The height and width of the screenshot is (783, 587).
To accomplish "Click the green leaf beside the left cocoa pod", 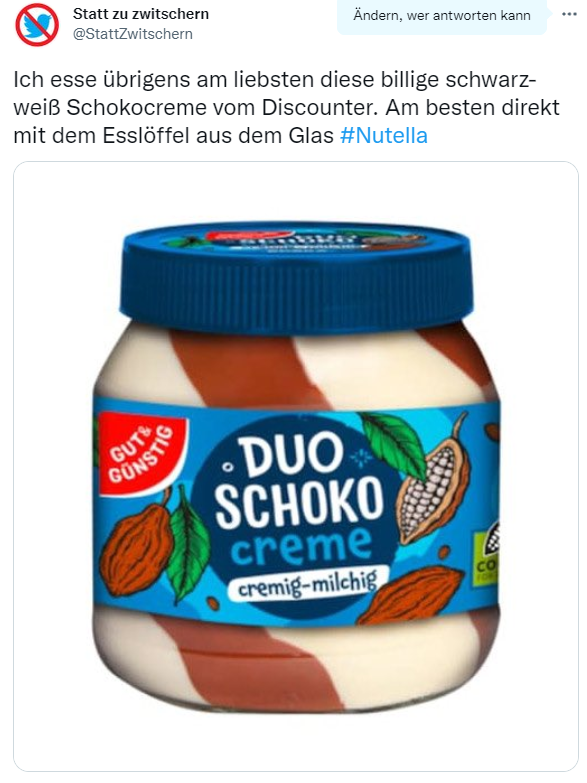I will coord(186,542).
